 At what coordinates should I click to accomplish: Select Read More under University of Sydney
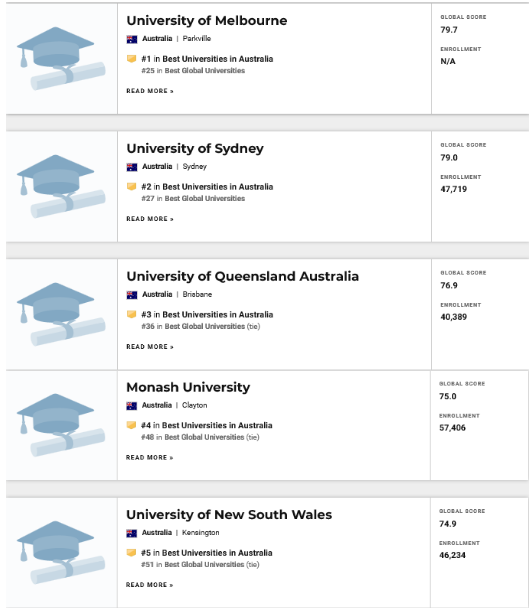150,219
